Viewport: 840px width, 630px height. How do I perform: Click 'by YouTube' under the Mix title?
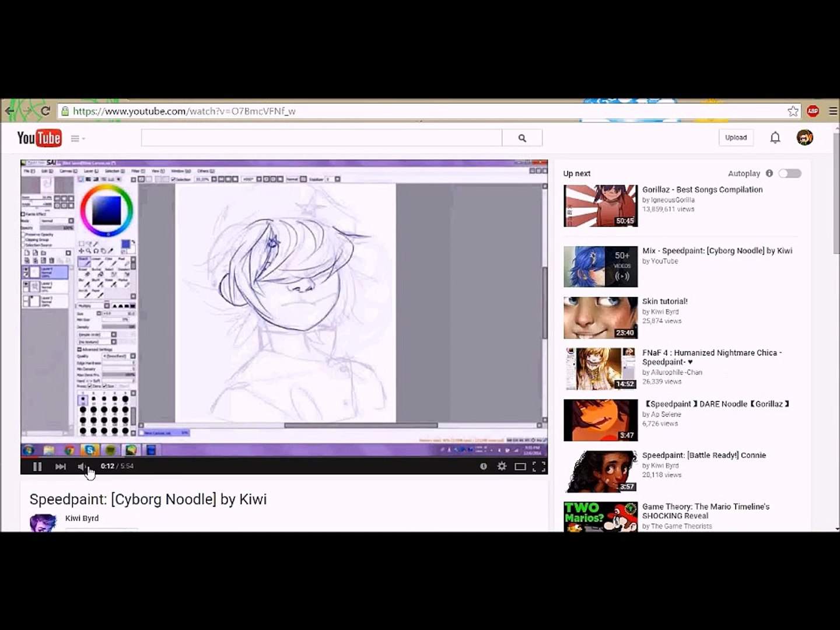pyautogui.click(x=660, y=261)
